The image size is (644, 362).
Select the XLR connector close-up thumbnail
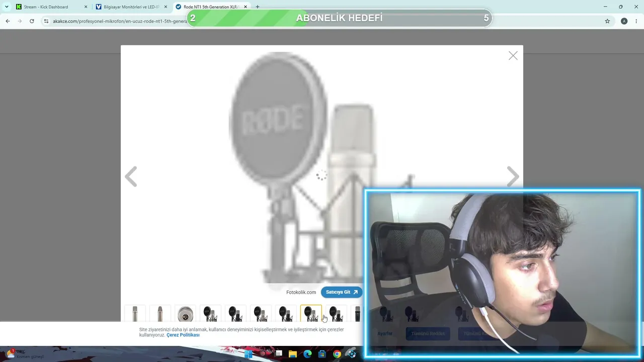[x=185, y=314]
